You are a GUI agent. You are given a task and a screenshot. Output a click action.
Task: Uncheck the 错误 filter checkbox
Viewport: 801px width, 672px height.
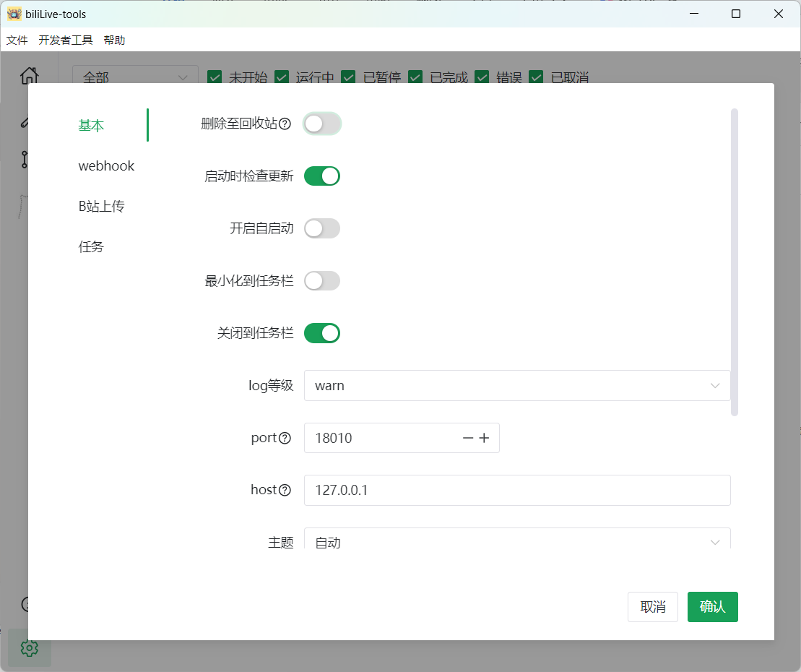tap(482, 77)
